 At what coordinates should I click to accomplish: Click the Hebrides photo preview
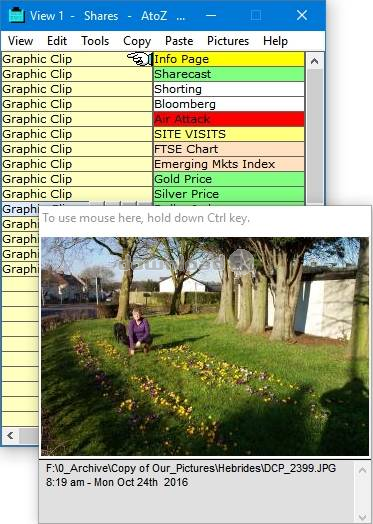[205, 346]
